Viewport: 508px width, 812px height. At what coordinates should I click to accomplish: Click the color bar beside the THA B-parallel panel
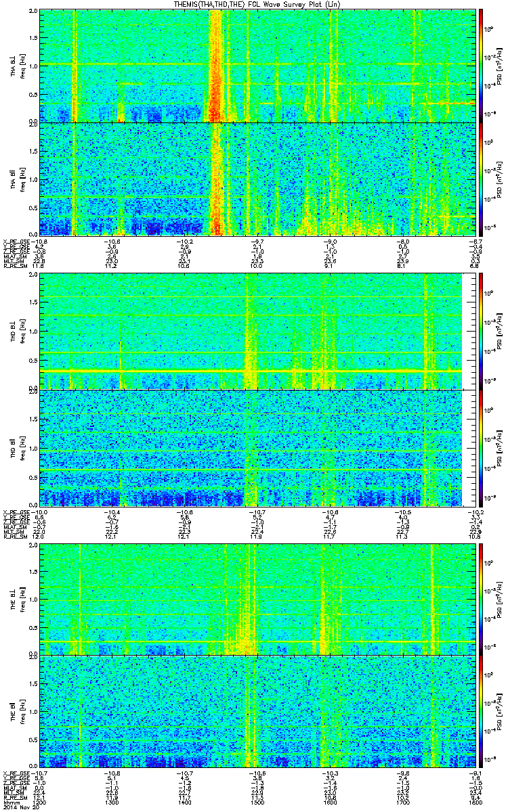[x=482, y=179]
